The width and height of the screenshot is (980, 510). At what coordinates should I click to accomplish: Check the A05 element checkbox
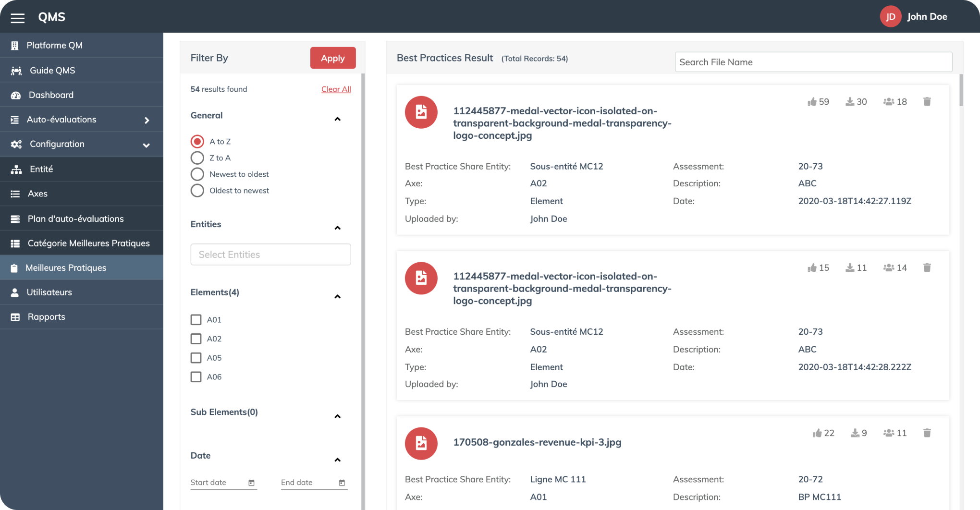196,358
